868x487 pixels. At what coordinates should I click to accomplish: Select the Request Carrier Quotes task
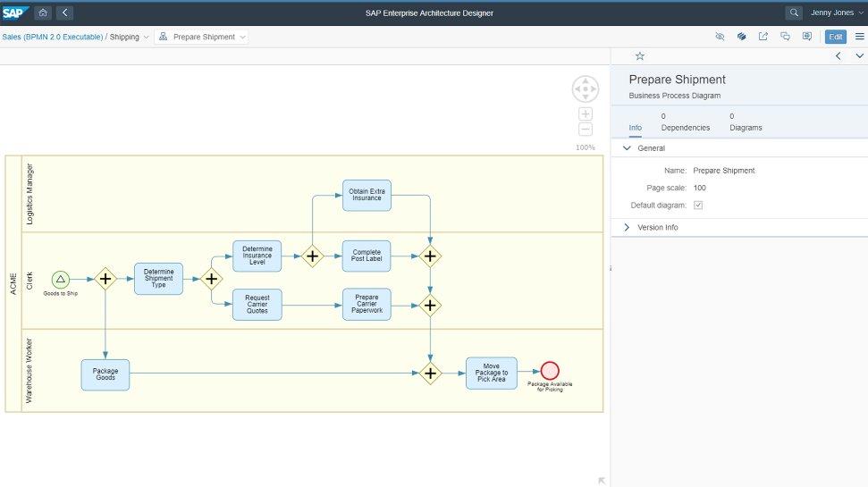[257, 305]
